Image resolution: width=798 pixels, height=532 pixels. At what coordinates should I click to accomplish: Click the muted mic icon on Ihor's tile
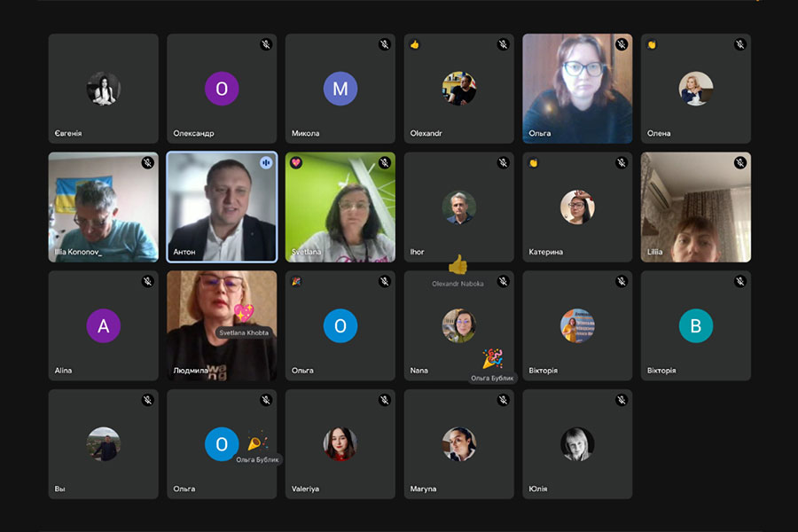pos(504,163)
